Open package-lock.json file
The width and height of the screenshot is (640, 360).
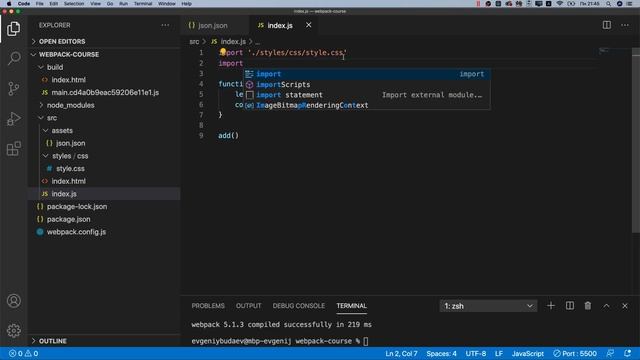(x=104, y=207)
